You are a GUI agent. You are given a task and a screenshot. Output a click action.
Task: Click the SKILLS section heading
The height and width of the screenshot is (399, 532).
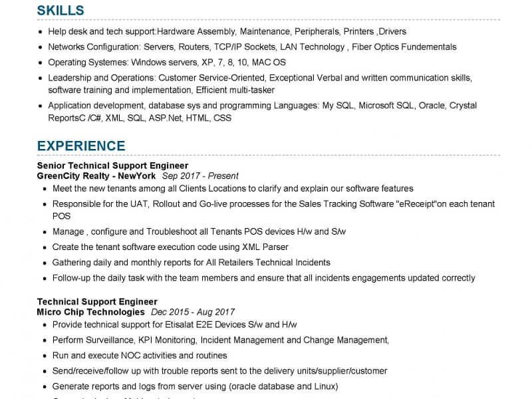(x=61, y=10)
